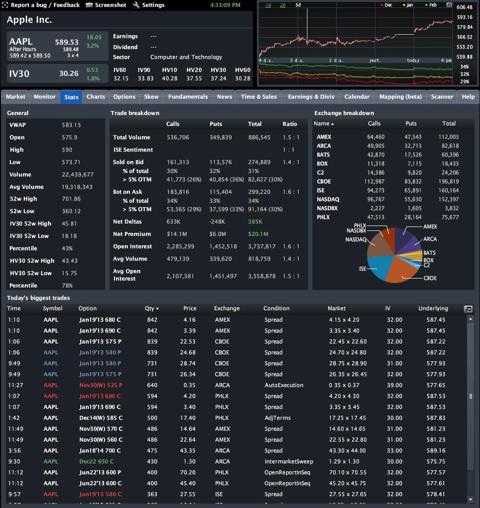Switch to Earnings & Divis tab
This screenshot has height=508, width=480.
tap(311, 97)
